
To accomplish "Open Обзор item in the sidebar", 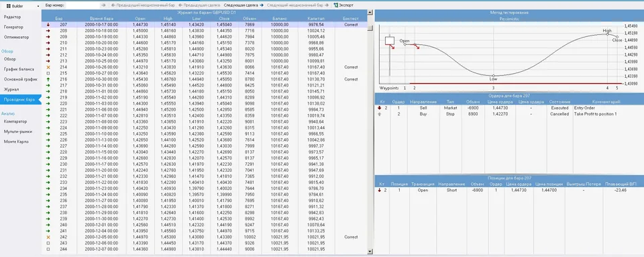I will click(x=10, y=59).
